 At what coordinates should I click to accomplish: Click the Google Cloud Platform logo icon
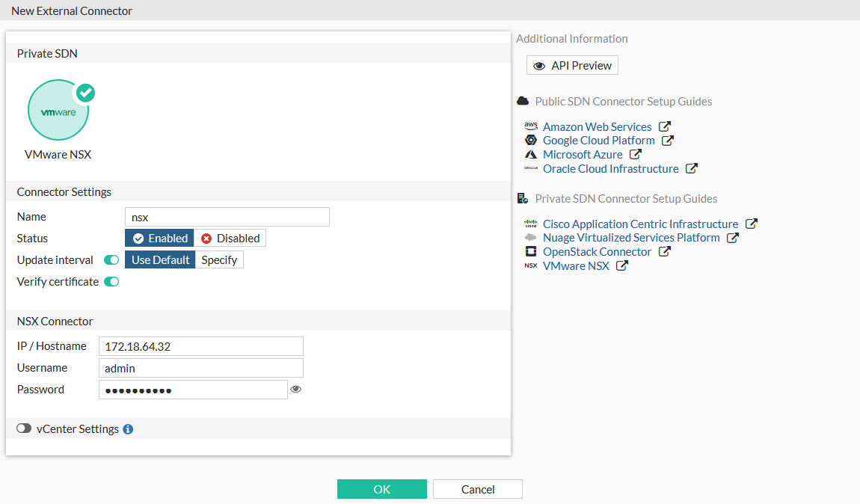[530, 141]
